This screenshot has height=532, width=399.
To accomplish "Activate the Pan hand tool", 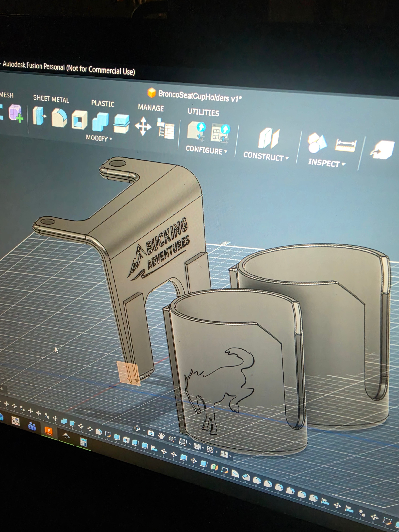I will pyautogui.click(x=161, y=436).
